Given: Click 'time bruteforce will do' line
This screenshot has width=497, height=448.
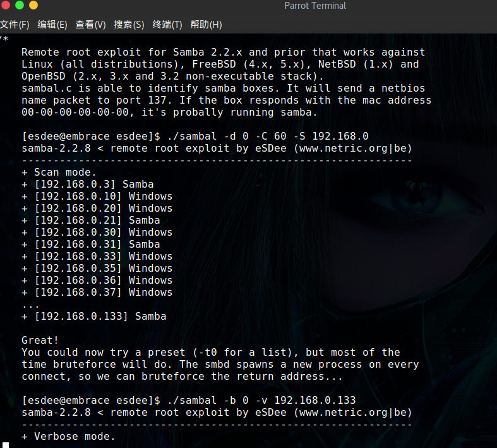Looking at the screenshot, I should (x=220, y=365).
